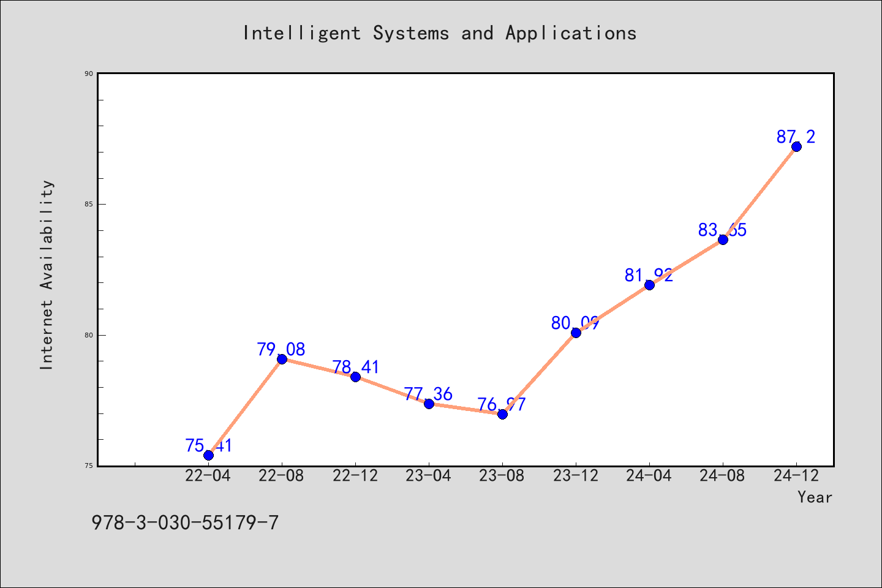Click the data point at 24-08
Screen dimensions: 882x588
pos(723,239)
